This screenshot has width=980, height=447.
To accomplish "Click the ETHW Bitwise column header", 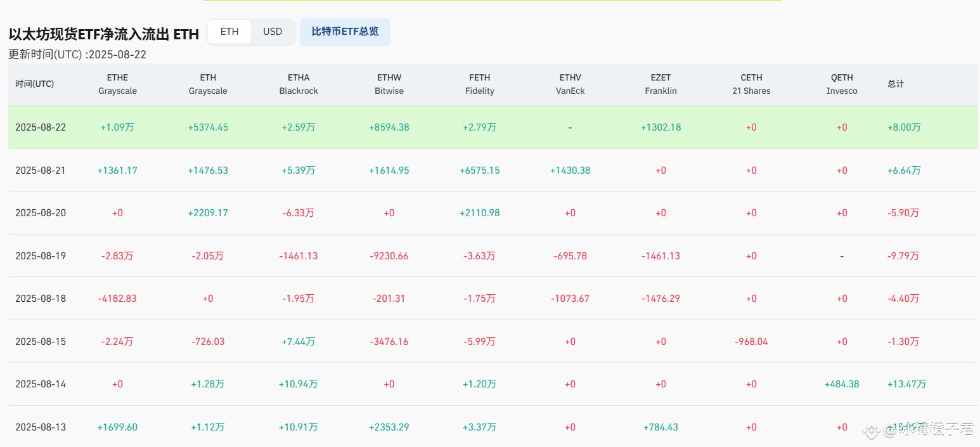I will point(389,84).
